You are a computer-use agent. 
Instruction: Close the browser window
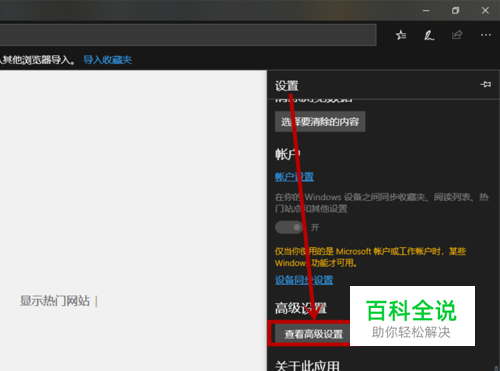coord(485,11)
